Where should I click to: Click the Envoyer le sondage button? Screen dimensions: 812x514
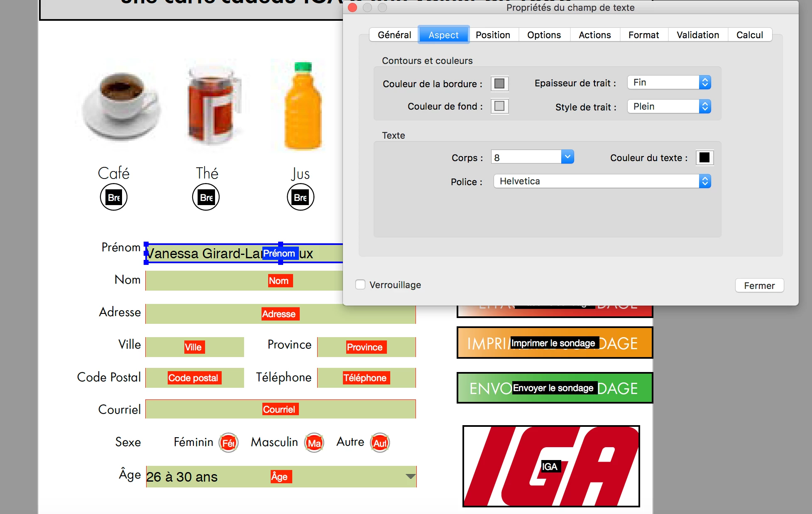[x=554, y=388]
